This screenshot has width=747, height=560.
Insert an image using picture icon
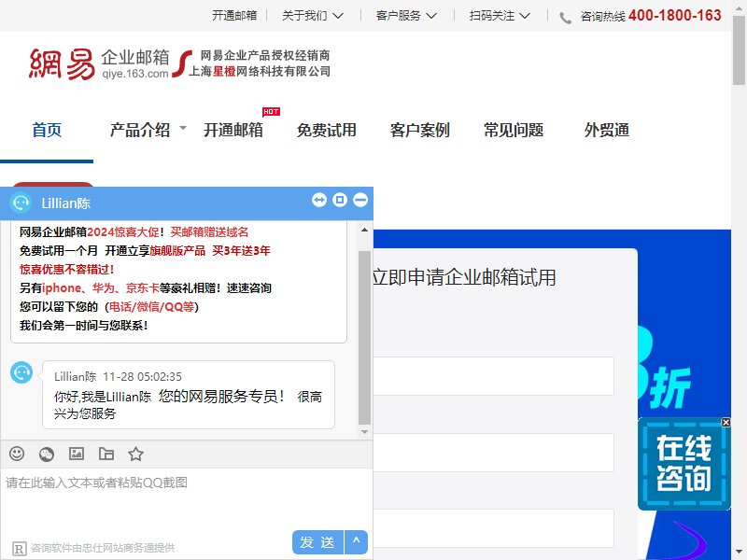coord(77,454)
